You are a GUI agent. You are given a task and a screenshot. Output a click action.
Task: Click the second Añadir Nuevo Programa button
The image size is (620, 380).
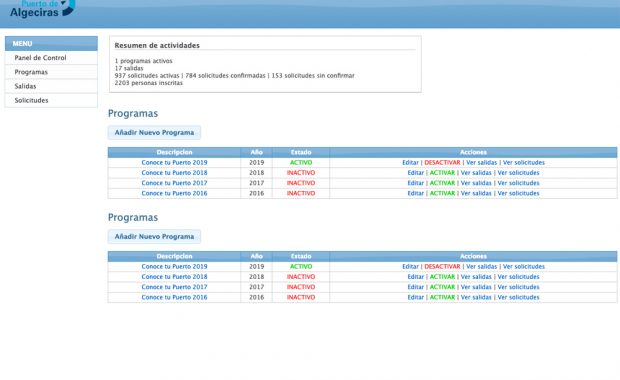click(154, 236)
